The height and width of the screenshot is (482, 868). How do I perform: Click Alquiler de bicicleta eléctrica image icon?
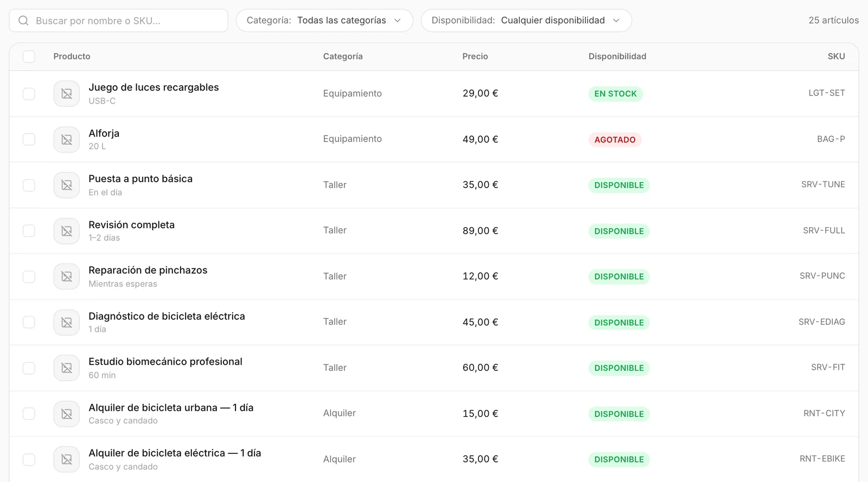(67, 460)
